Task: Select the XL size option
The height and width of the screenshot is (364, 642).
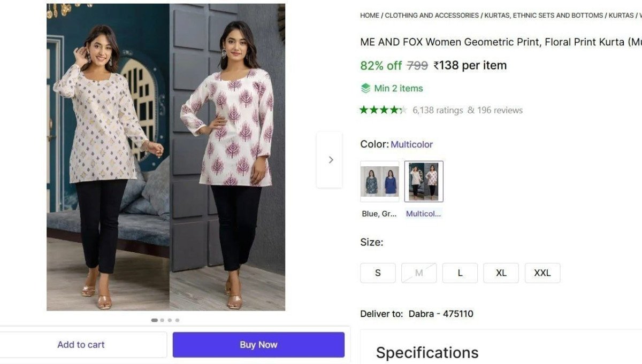Action: 501,273
